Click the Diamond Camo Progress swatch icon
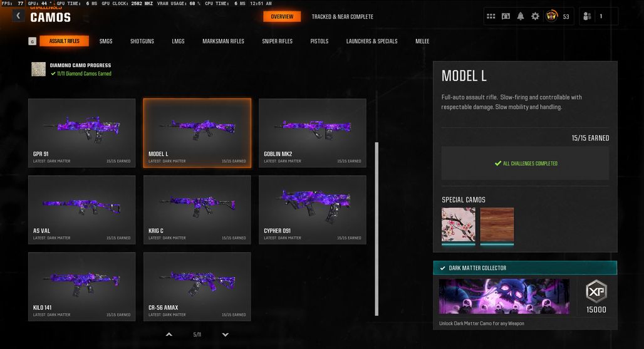 39,69
